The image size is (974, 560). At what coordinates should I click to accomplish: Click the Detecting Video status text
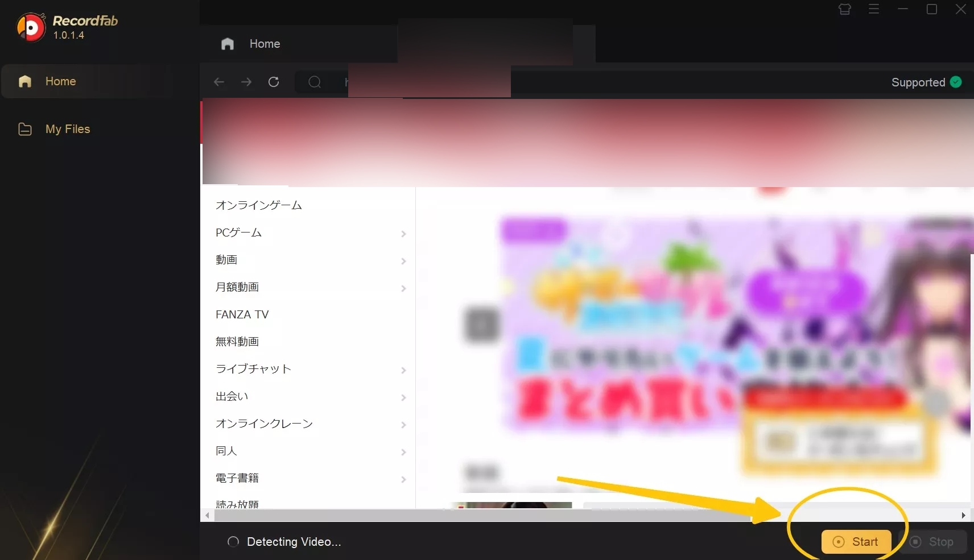coord(294,542)
